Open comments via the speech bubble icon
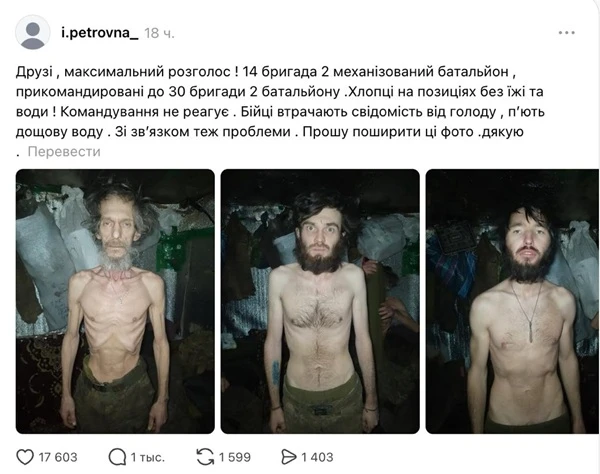The width and height of the screenshot is (600, 474). 117,457
